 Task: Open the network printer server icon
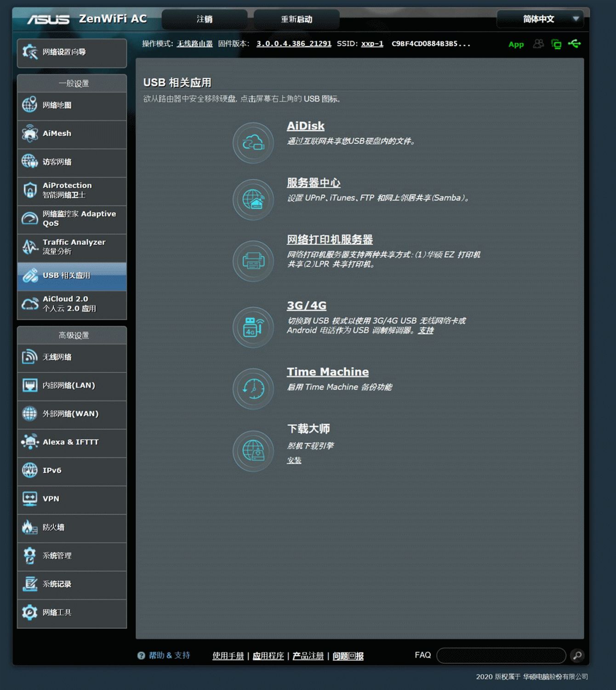coord(253,261)
